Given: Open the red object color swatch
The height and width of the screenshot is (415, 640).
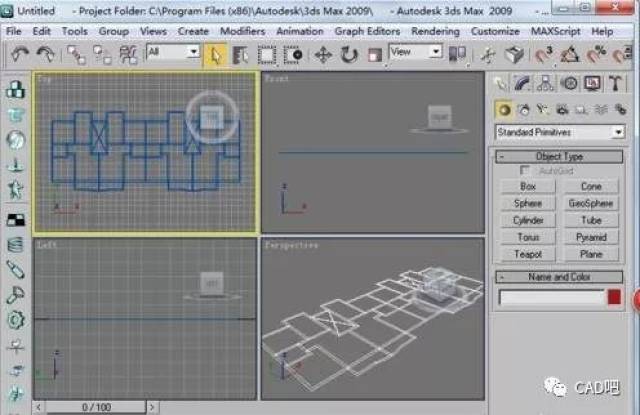Looking at the screenshot, I should tap(614, 297).
